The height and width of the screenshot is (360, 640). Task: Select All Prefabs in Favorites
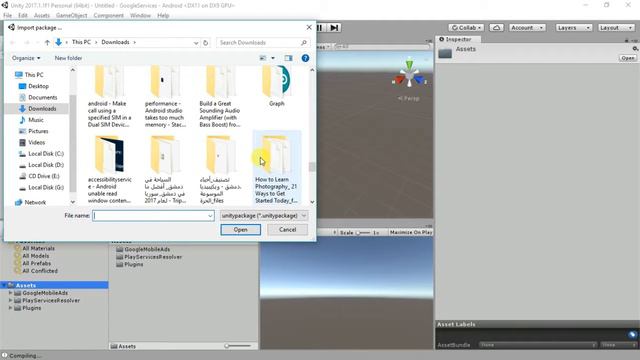[x=36, y=263]
